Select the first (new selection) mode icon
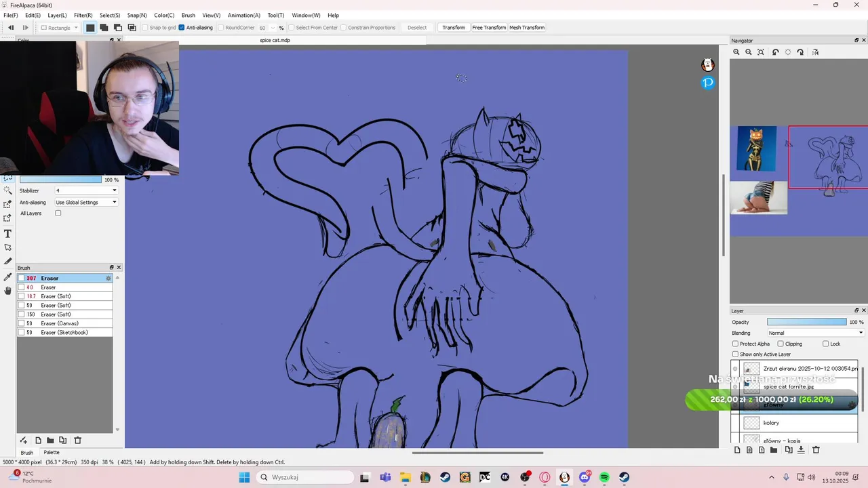868x488 pixels. pos(90,28)
